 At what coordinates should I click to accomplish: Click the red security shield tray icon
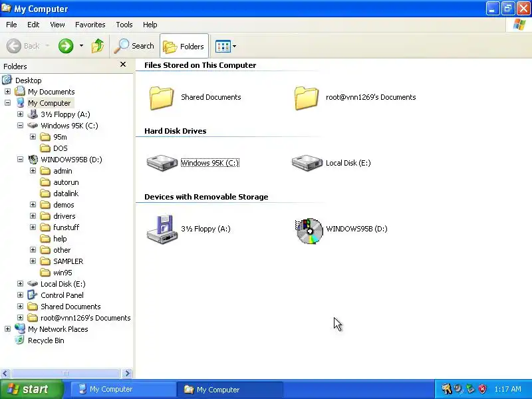pyautogui.click(x=482, y=389)
